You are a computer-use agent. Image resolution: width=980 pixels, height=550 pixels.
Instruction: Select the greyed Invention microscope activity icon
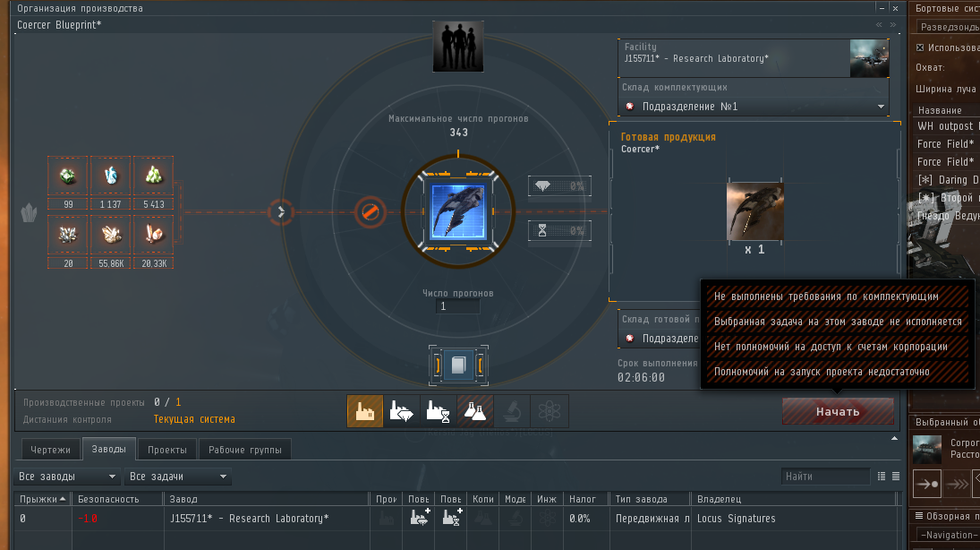[x=513, y=411]
